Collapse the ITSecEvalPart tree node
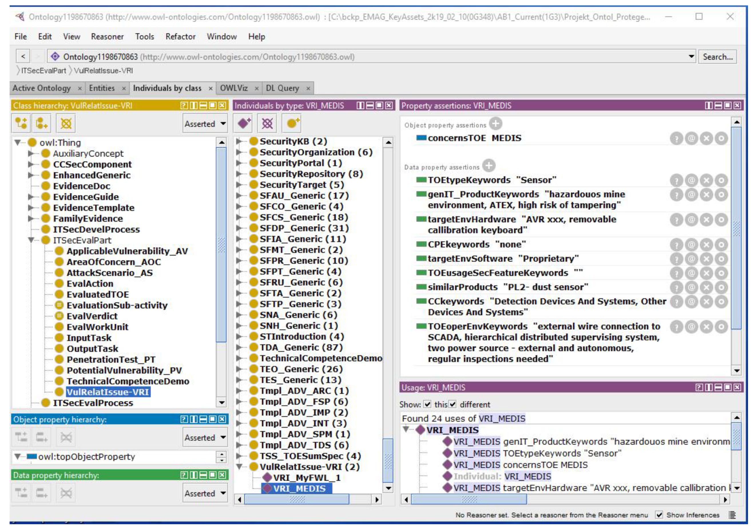The width and height of the screenshot is (756, 532). click(31, 240)
